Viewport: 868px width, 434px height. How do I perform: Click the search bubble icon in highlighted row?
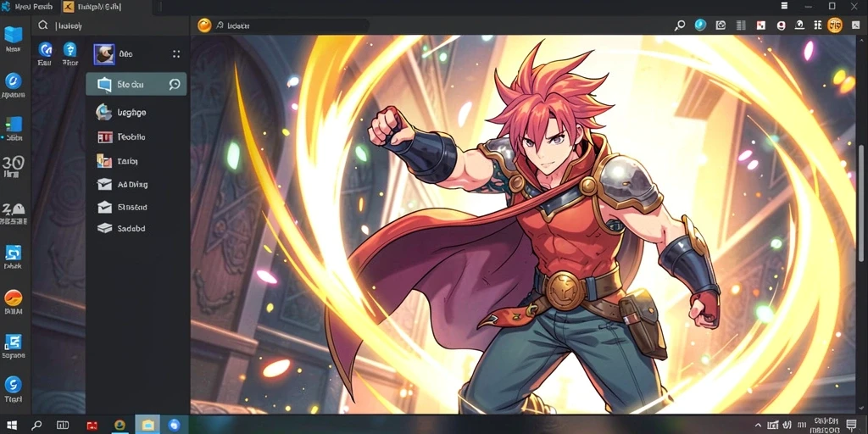175,84
